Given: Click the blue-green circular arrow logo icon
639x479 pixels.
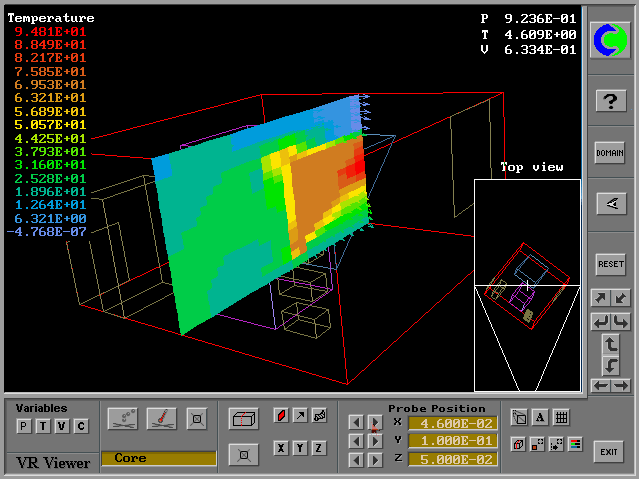Looking at the screenshot, I should click(610, 39).
